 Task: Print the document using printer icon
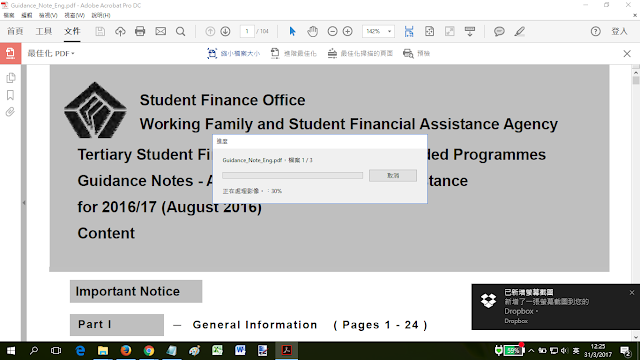pyautogui.click(x=140, y=31)
